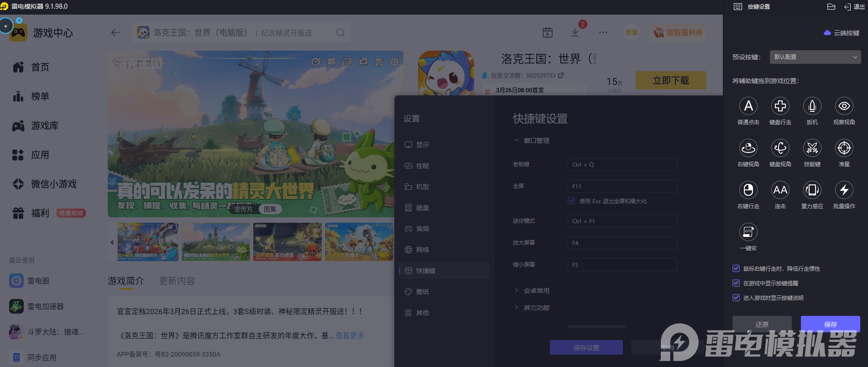The width and height of the screenshot is (868, 367).
Task: Open the 预设按键 默认配置 dropdown
Action: 815,57
